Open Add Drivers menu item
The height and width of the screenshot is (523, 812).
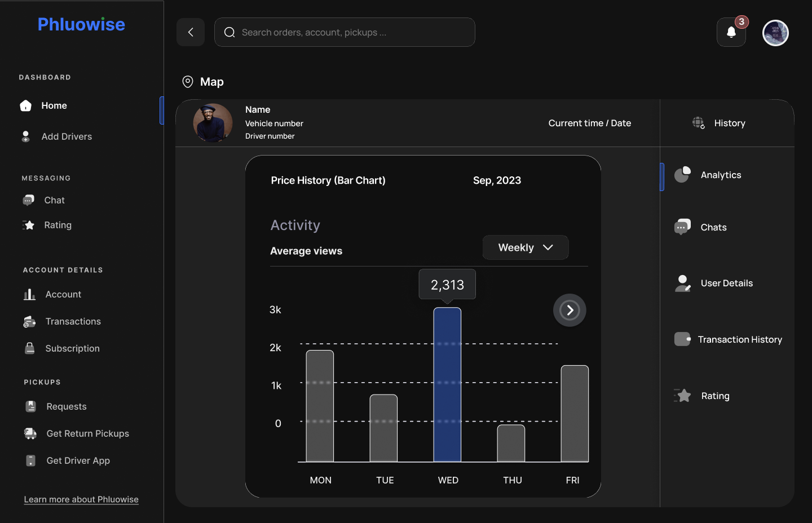[66, 136]
